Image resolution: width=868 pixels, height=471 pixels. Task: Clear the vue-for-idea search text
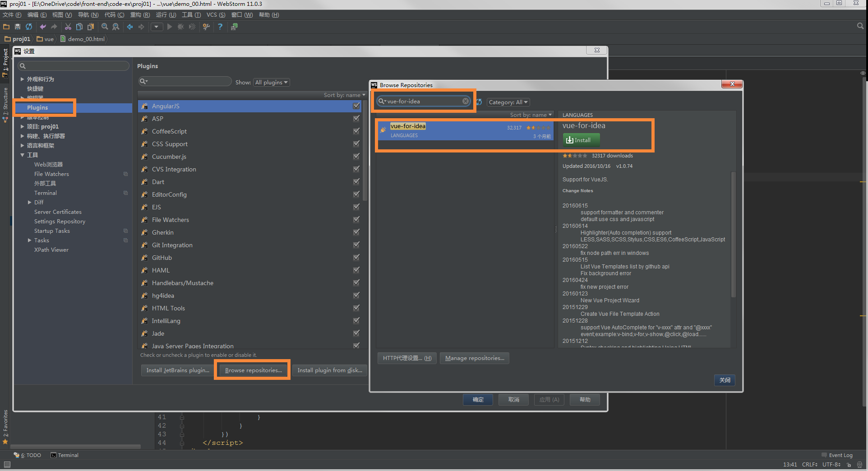(x=465, y=101)
